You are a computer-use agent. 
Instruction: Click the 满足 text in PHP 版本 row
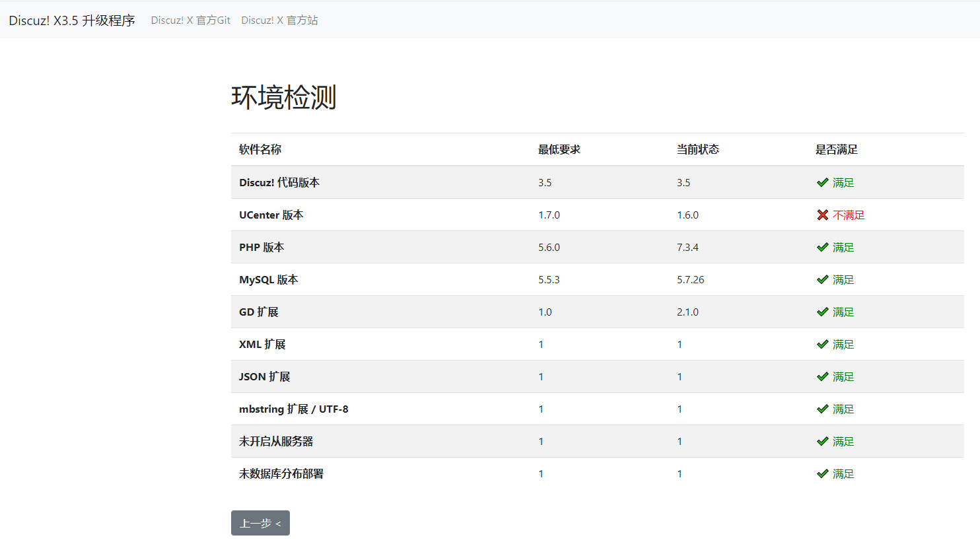tap(843, 247)
